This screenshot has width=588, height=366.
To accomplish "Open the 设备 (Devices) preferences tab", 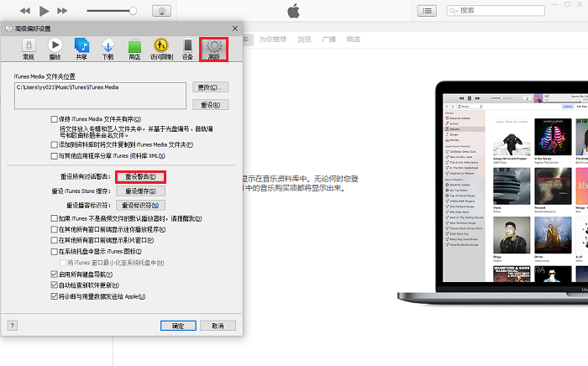I will point(187,49).
